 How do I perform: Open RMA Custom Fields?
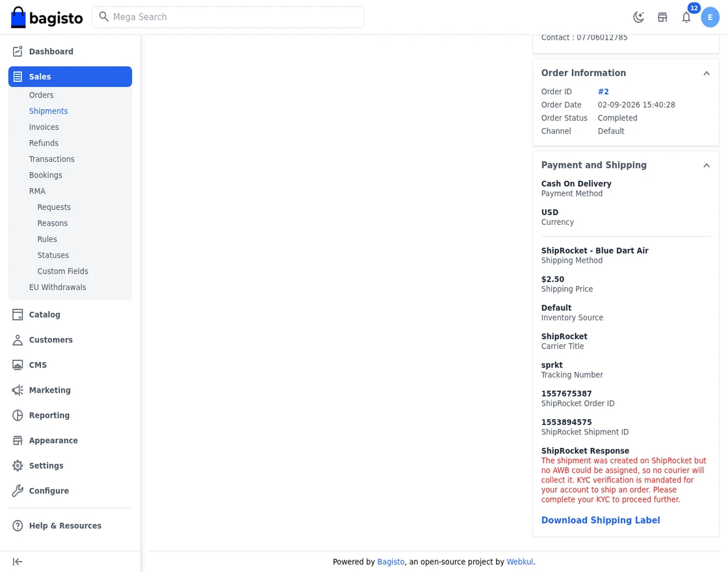click(62, 271)
